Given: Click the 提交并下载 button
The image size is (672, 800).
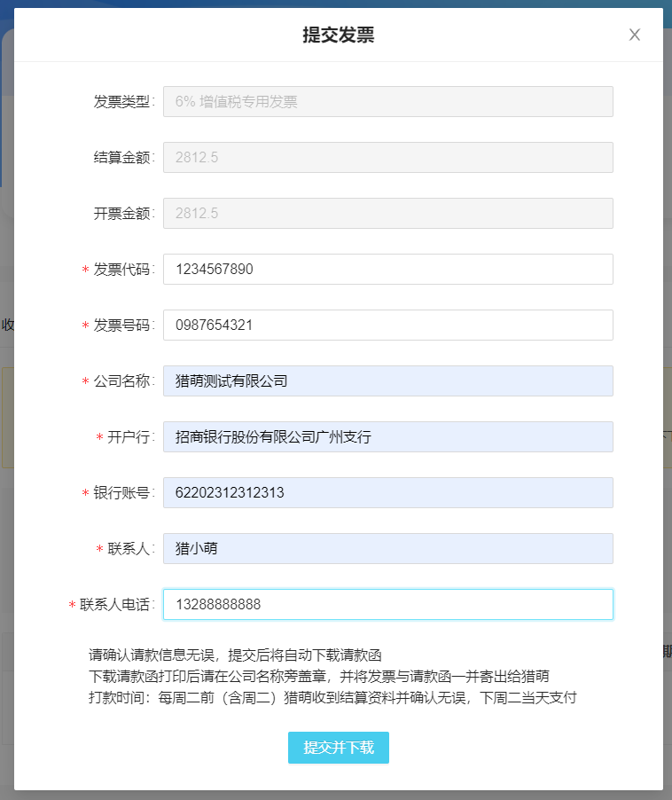Looking at the screenshot, I should point(339,748).
